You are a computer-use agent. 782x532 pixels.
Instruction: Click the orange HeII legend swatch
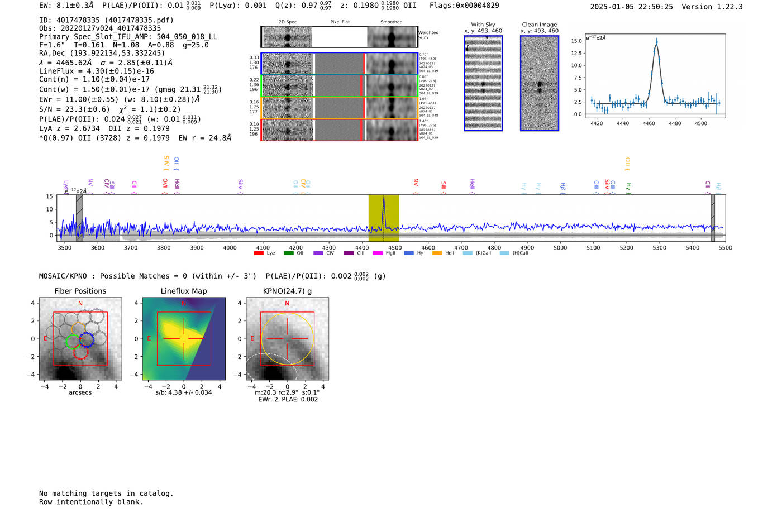(x=437, y=253)
